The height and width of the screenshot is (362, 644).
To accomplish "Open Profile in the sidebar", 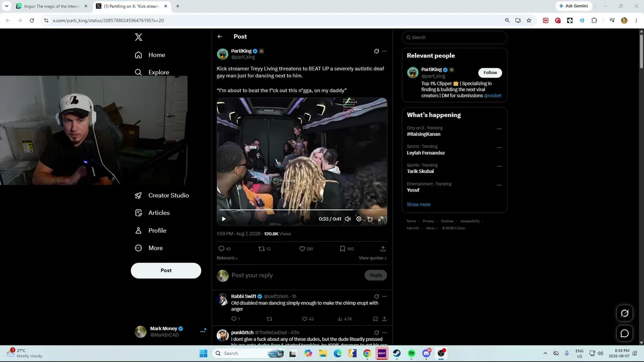I will coord(150,231).
